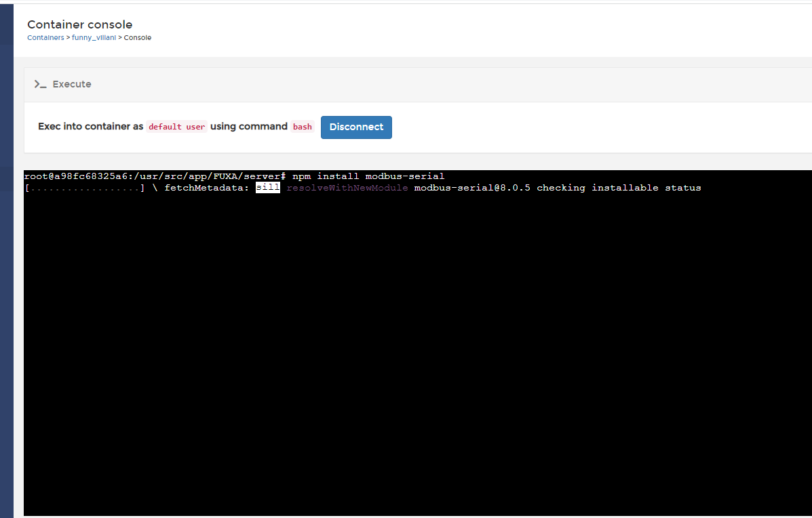The image size is (812, 518).
Task: Click inside the black terminal window
Action: (x=407, y=339)
